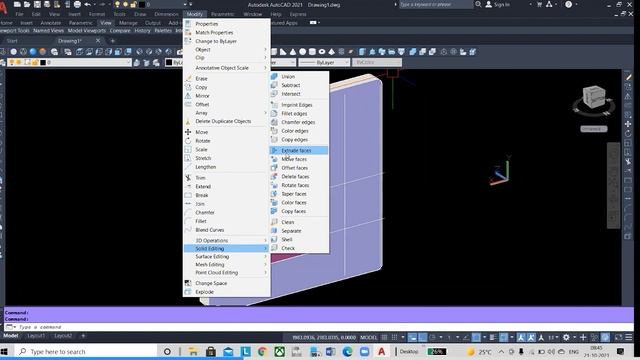Click the cone primitive icon in toolbar
This screenshot has height=360, width=640.
click(293, 52)
